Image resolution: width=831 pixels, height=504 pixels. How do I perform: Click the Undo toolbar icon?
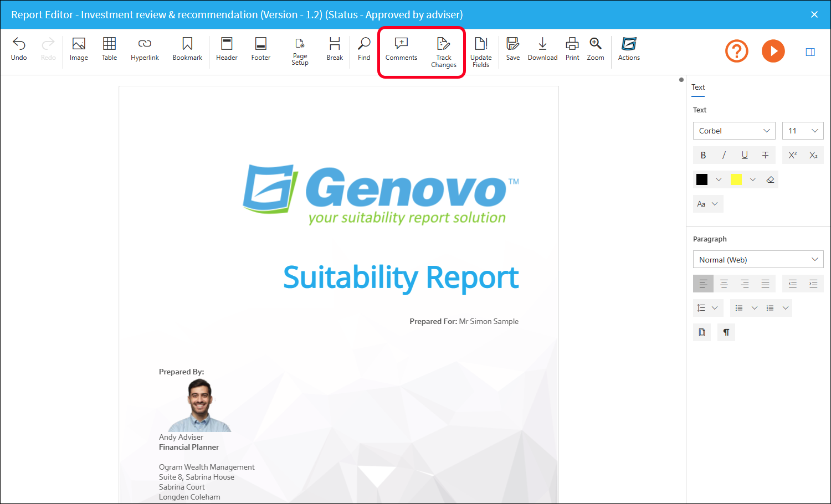click(19, 49)
